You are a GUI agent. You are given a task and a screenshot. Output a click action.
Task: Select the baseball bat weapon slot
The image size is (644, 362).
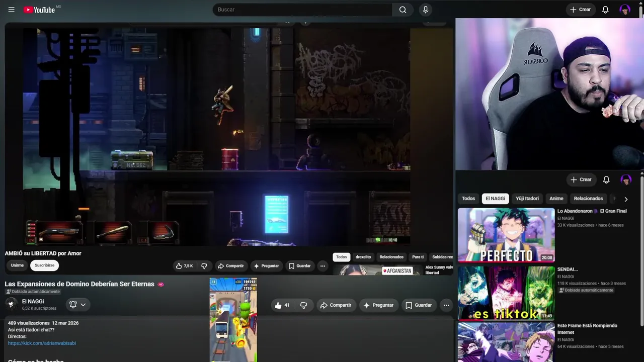[x=113, y=232]
